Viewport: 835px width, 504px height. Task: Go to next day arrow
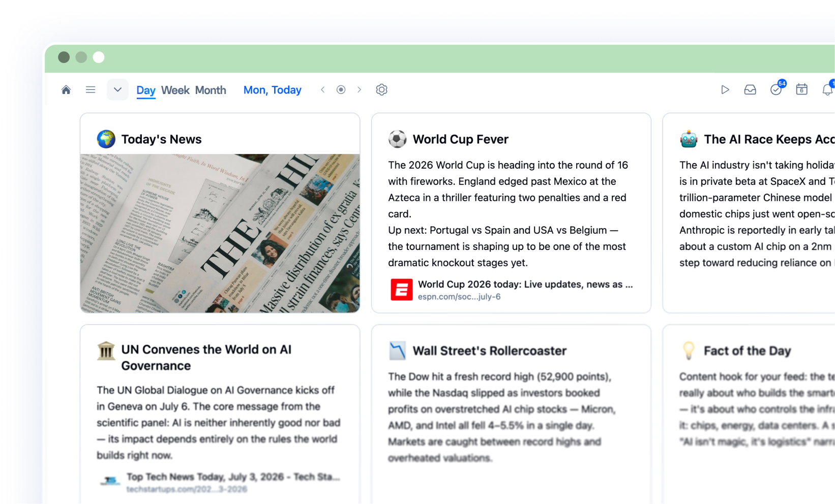[359, 90]
